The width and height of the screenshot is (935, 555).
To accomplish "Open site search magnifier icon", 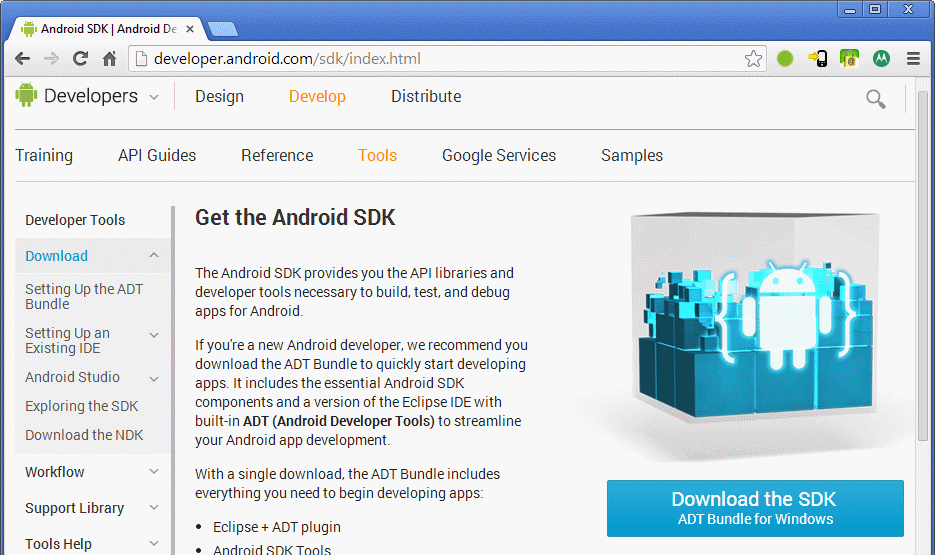I will 875,99.
